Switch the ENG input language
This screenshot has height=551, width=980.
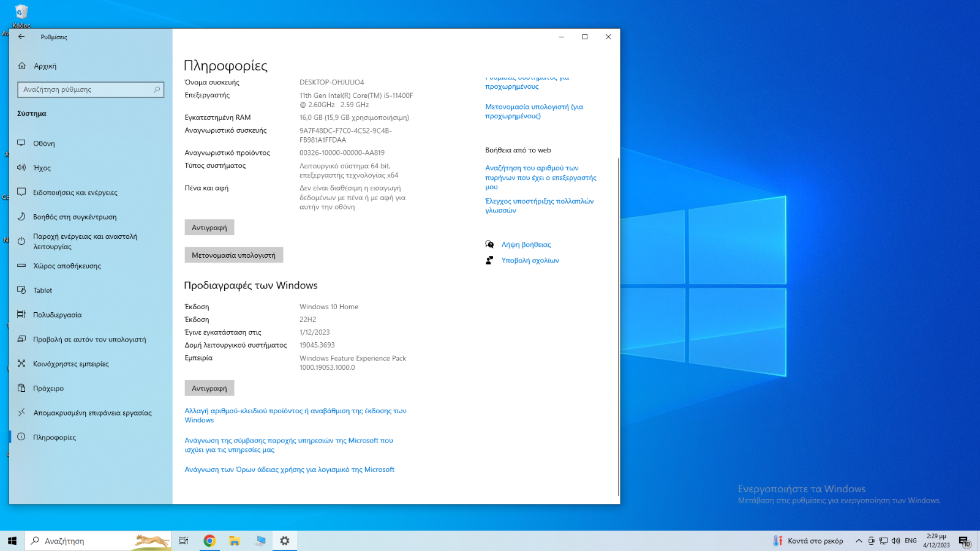coord(911,541)
